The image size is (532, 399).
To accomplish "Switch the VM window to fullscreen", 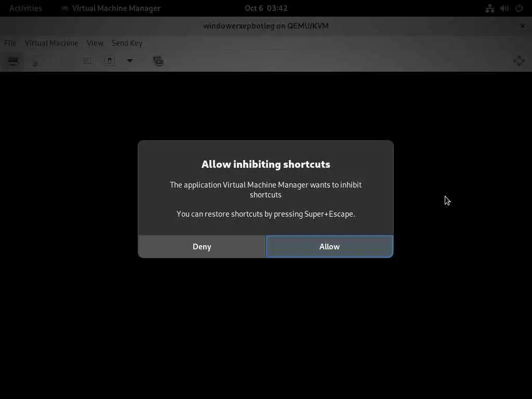I will [519, 61].
